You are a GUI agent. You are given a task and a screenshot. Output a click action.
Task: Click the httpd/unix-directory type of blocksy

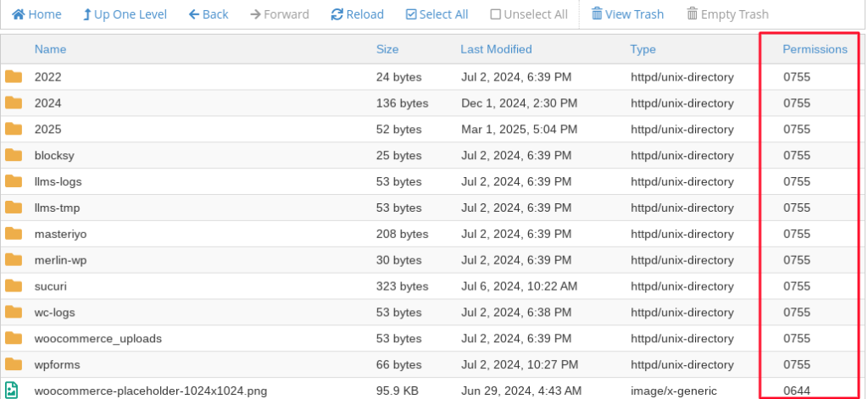pos(682,156)
